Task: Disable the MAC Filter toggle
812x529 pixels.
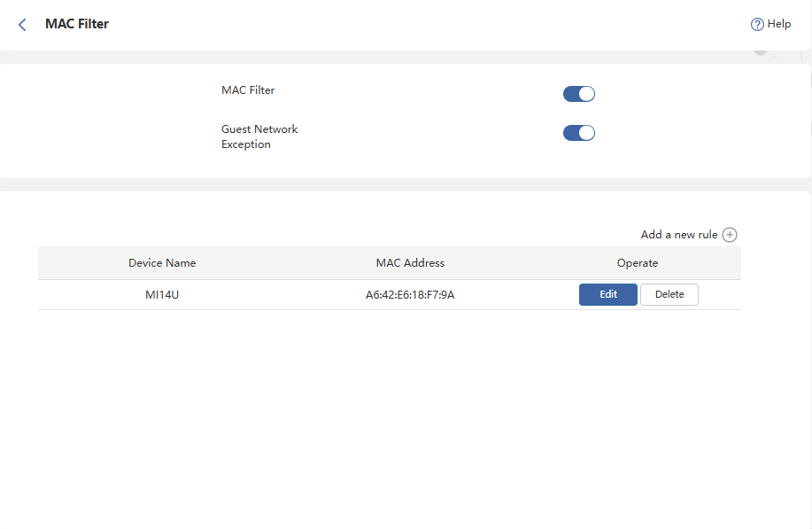Action: (579, 94)
